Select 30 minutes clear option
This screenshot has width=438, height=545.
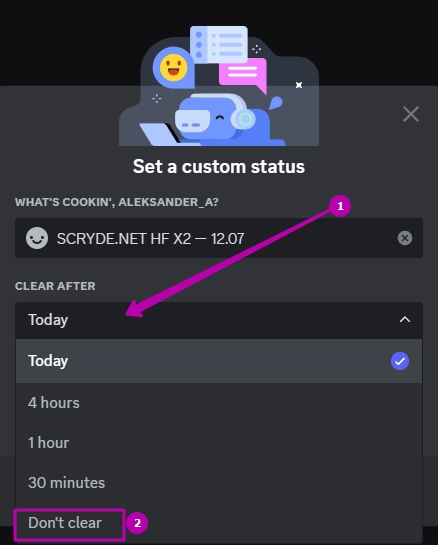[219, 483]
